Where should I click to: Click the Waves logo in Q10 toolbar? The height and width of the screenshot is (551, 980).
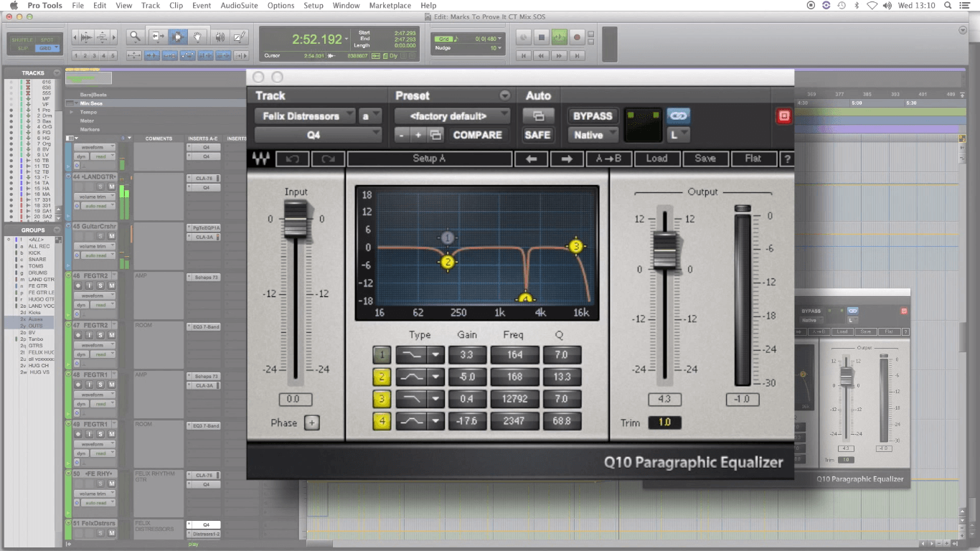260,159
